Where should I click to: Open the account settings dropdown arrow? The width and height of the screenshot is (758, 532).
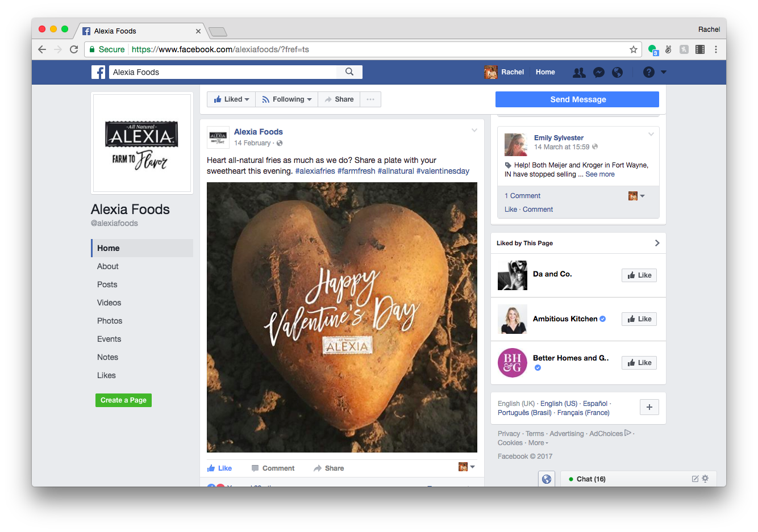664,72
